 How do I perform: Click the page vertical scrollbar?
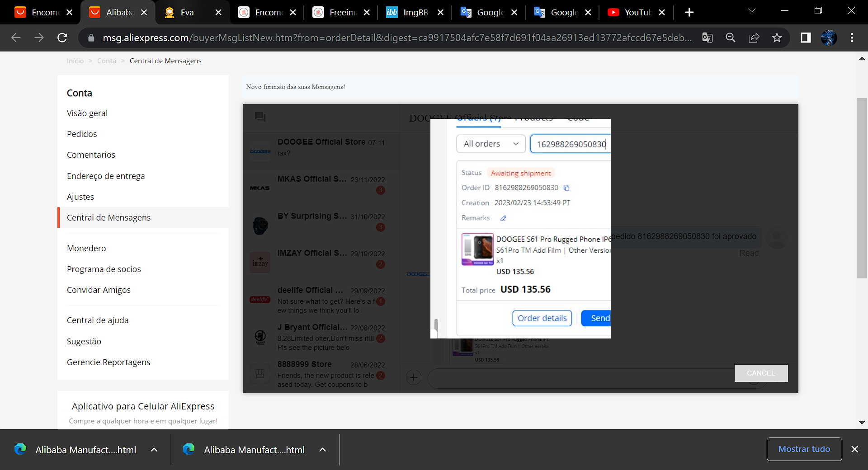pos(862,188)
